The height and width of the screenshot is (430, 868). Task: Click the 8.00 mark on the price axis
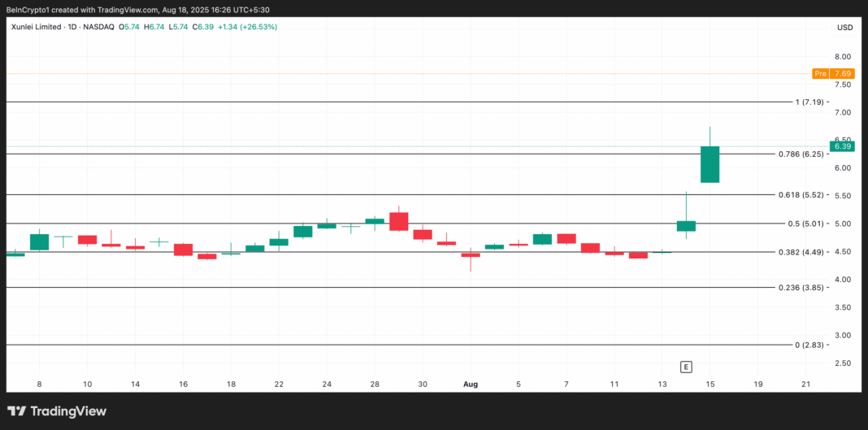coord(842,57)
